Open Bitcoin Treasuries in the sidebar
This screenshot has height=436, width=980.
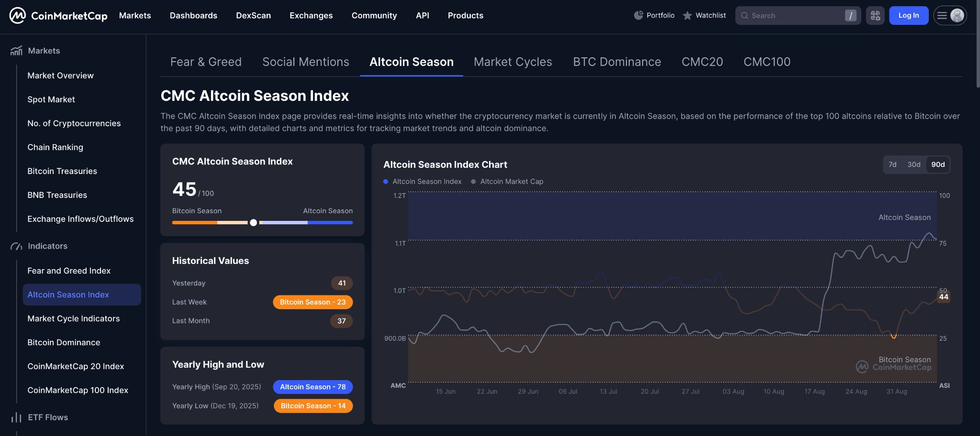pyautogui.click(x=62, y=171)
